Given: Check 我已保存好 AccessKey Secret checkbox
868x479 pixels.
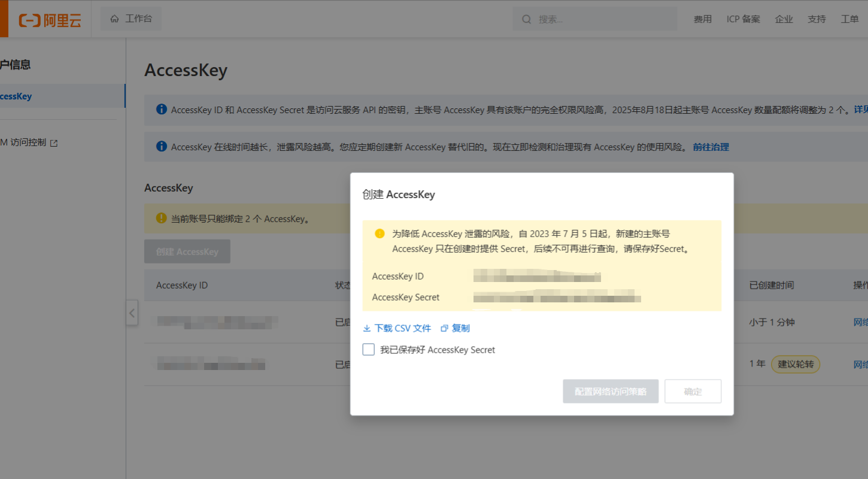Looking at the screenshot, I should pyautogui.click(x=369, y=350).
